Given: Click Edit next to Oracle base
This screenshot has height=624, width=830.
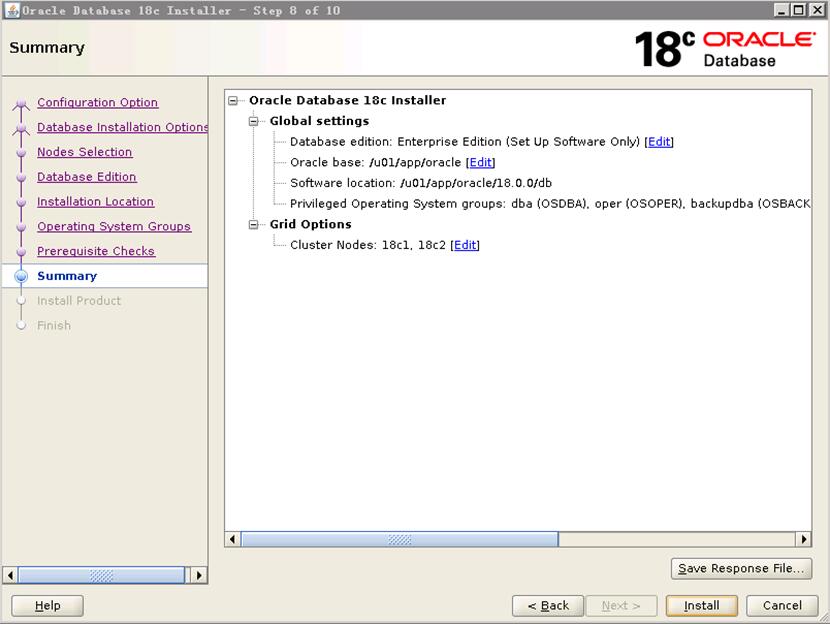Looking at the screenshot, I should point(481,162).
